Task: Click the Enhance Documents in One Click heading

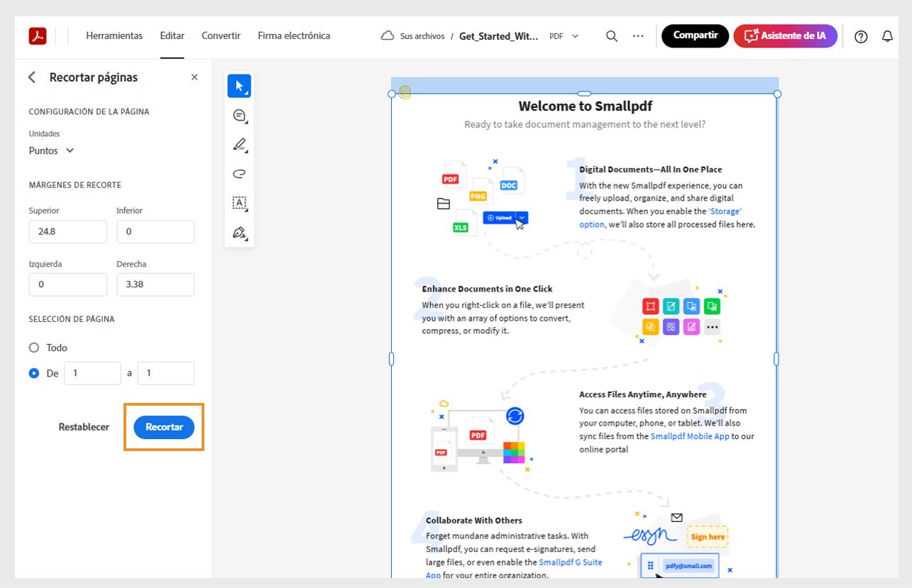Action: pyautogui.click(x=487, y=289)
